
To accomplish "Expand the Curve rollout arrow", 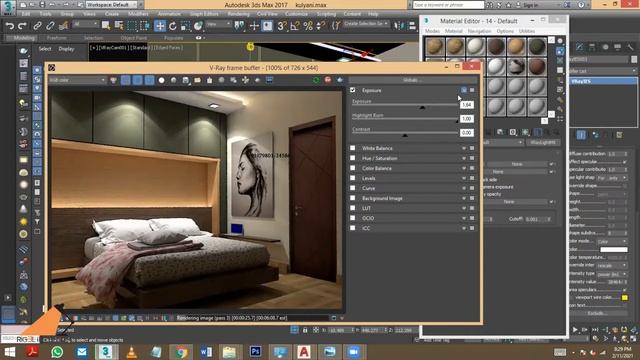I will tap(464, 188).
